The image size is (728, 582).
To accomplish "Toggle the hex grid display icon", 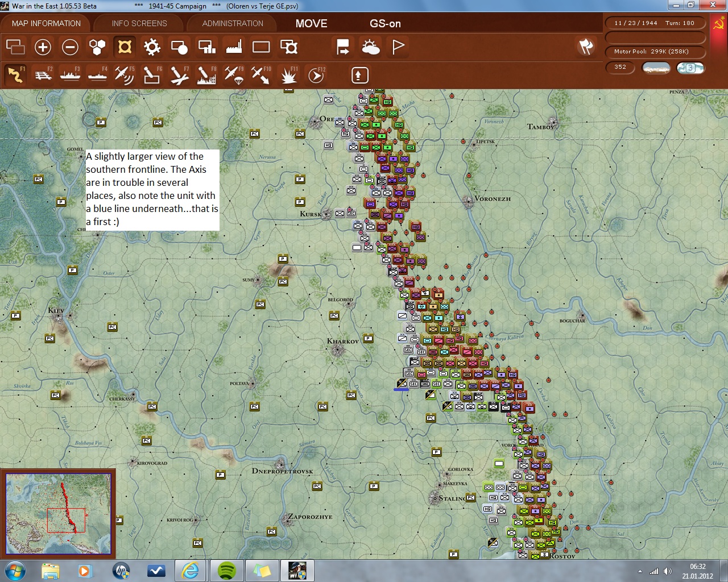I will point(97,47).
